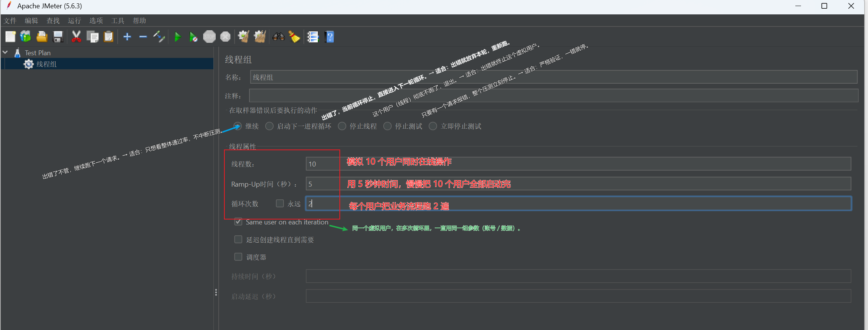Click the Shutdown threads icon
Viewport: 868px width, 330px height.
[225, 37]
